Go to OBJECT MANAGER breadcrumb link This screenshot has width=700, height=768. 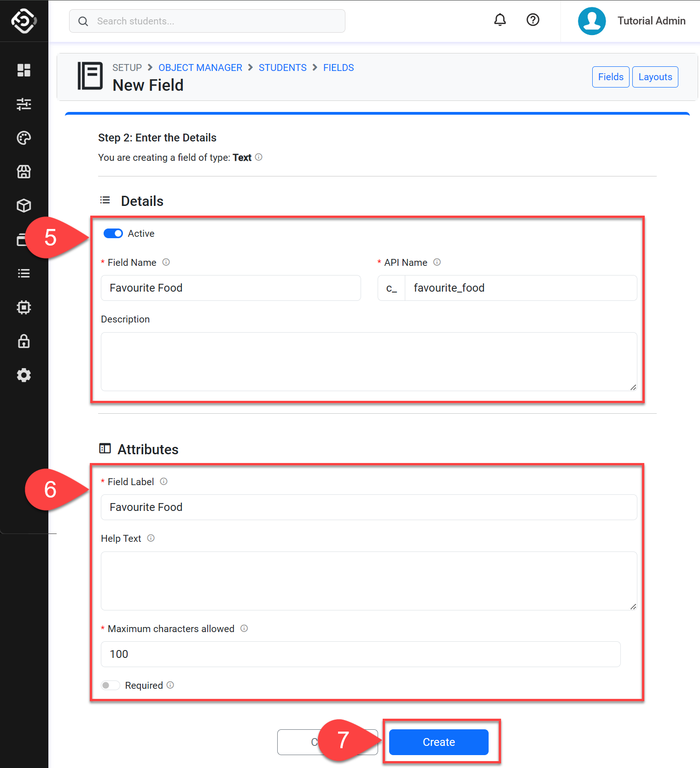[x=200, y=68]
